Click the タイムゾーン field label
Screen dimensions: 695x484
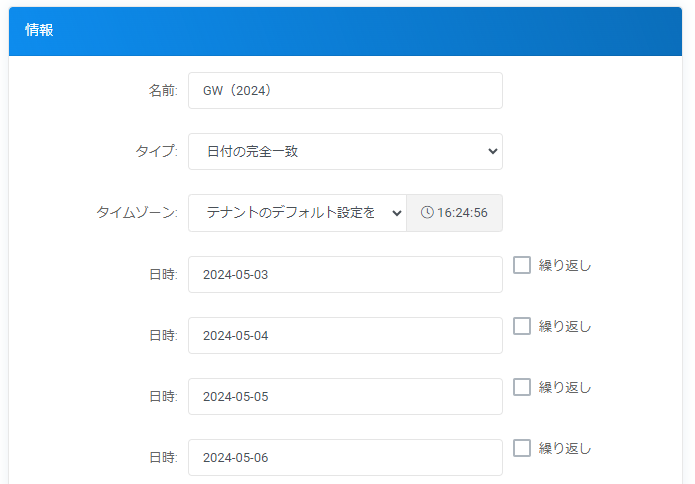pos(137,213)
